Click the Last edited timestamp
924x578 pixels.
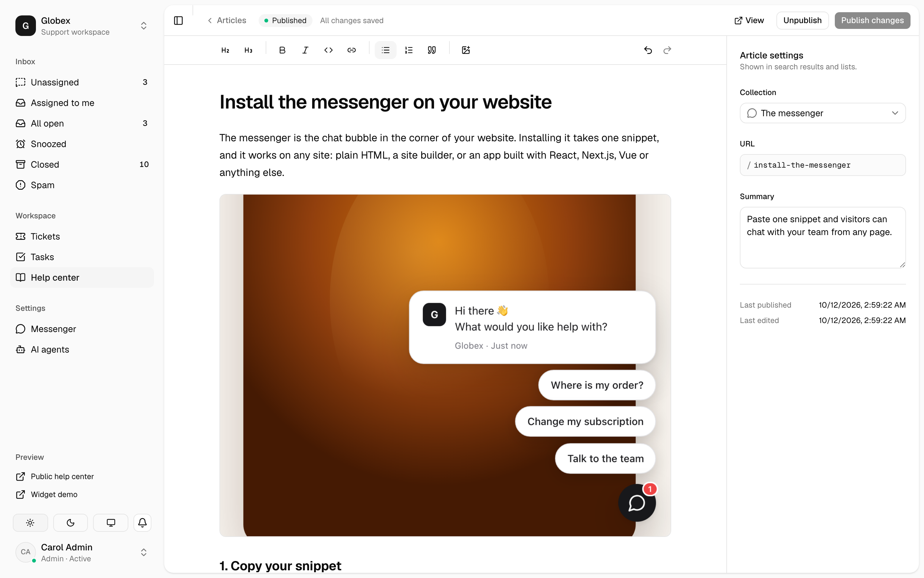pyautogui.click(x=862, y=320)
